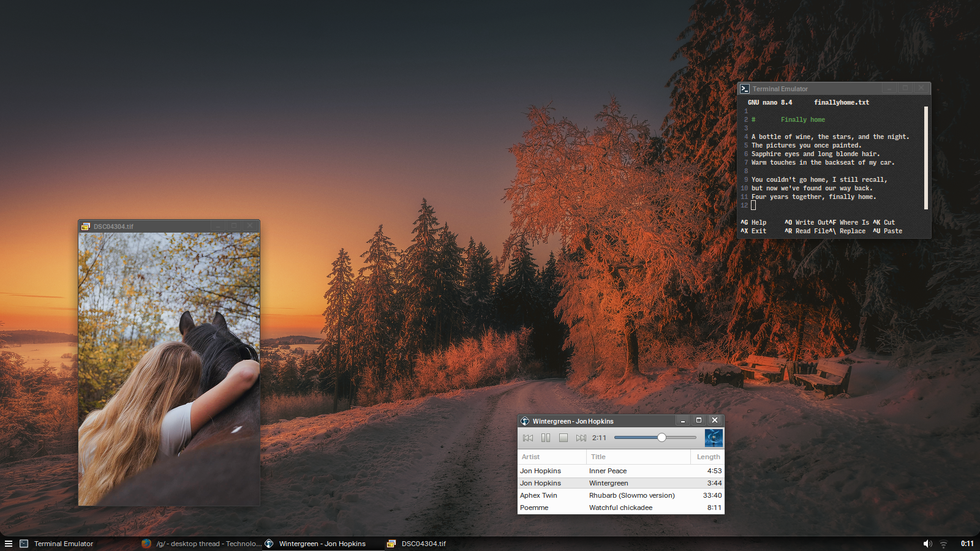Open the volume control in the system tray

927,544
